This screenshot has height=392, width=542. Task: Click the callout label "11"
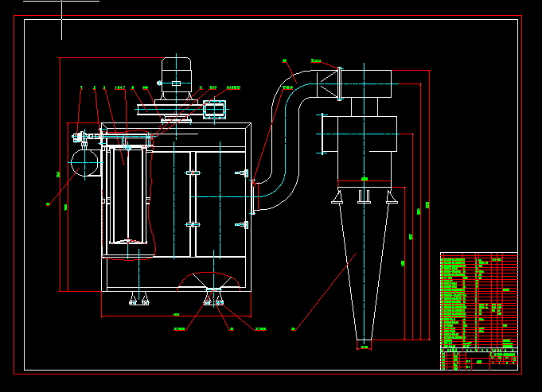tap(201, 87)
